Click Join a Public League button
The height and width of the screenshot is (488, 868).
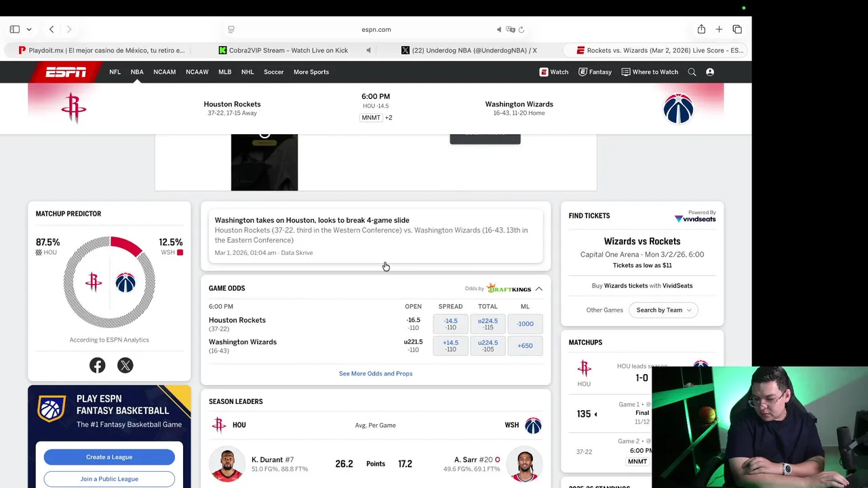point(109,479)
